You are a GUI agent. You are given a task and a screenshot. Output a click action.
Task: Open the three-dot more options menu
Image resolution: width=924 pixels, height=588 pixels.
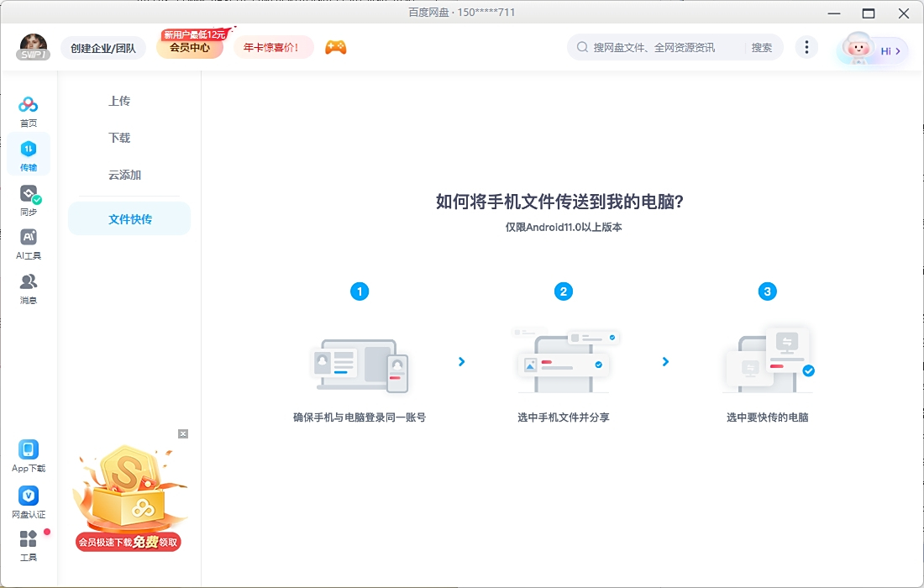click(x=806, y=47)
